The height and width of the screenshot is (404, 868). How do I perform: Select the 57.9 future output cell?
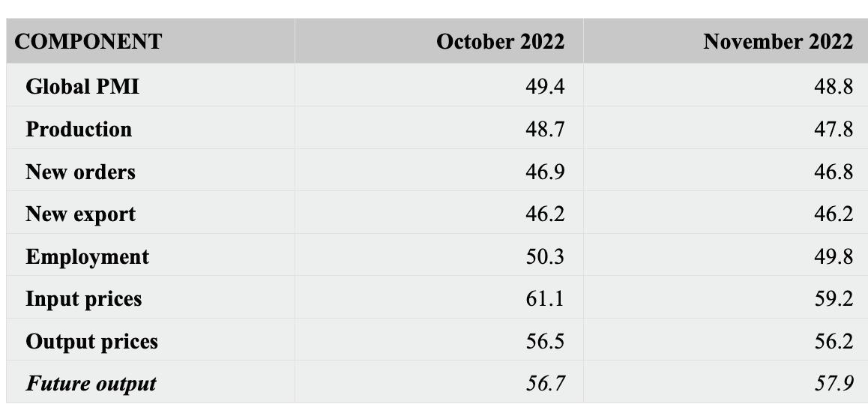pyautogui.click(x=833, y=384)
